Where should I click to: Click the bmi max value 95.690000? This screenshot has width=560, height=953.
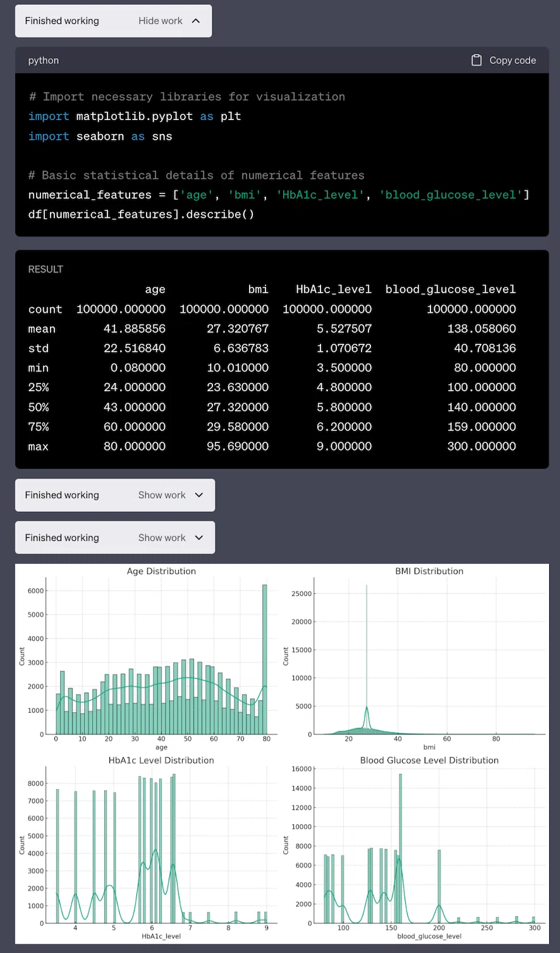pos(238,446)
